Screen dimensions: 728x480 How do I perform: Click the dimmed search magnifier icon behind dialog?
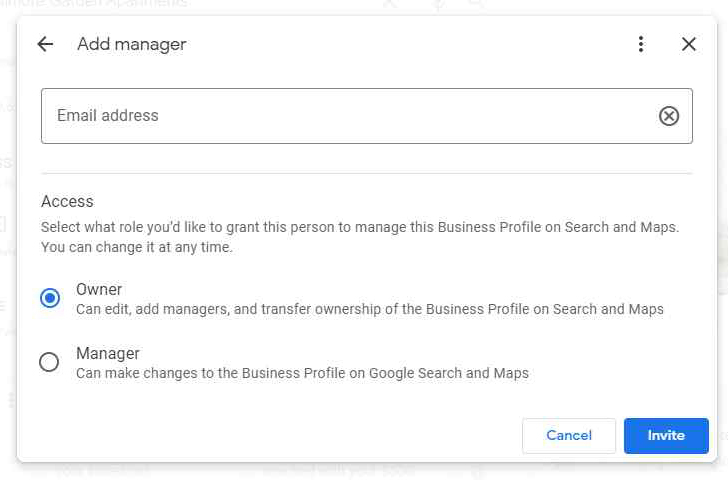click(x=477, y=4)
